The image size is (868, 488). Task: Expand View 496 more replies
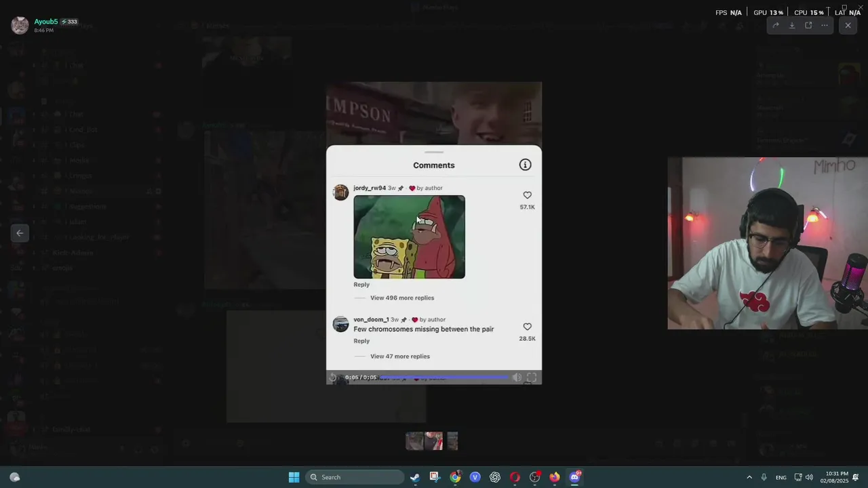tap(402, 298)
